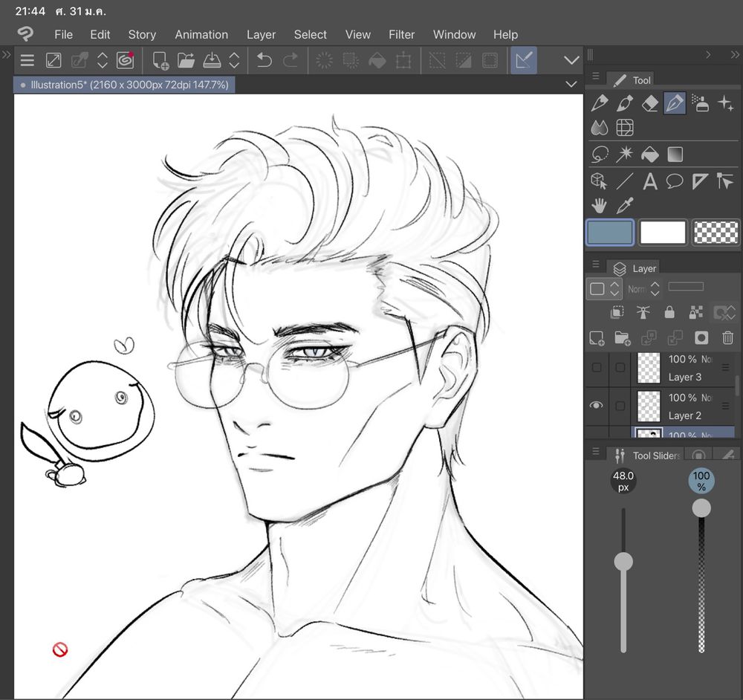Select the Gradient tool
The image size is (743, 700).
(675, 154)
